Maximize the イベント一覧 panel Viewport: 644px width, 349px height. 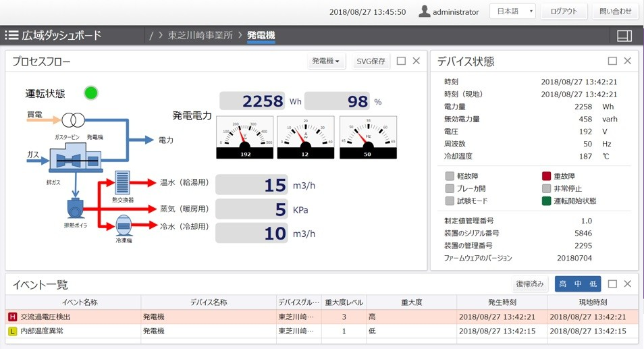(612, 284)
